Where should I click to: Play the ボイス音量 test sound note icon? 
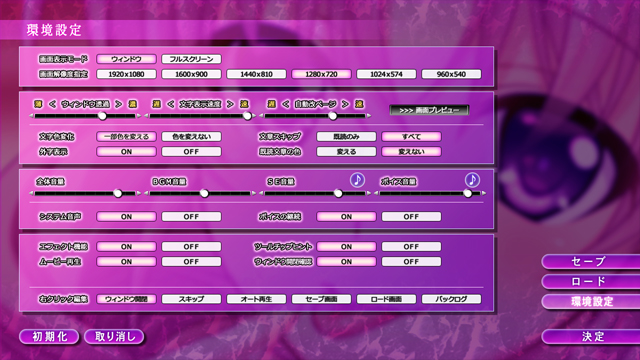point(472,180)
